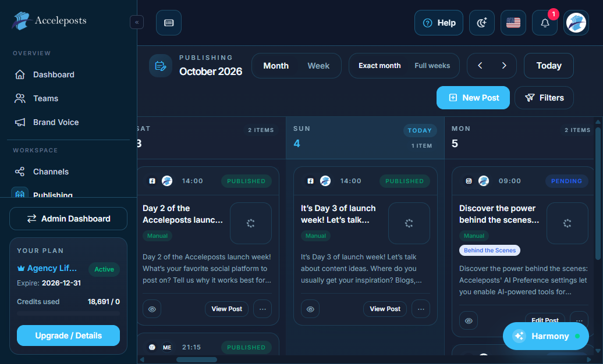Screen dimensions: 603x364
Task: Open user profile avatar menu
Action: click(x=576, y=23)
